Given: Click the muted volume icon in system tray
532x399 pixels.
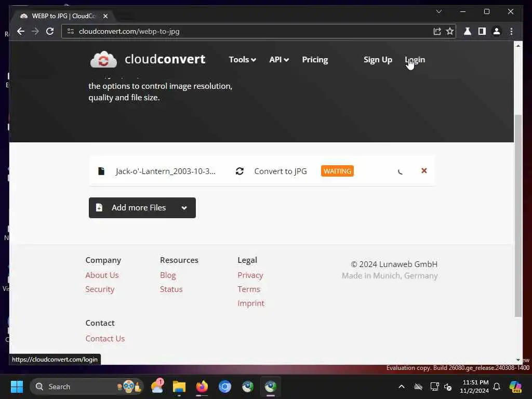Looking at the screenshot, I should coord(448,387).
